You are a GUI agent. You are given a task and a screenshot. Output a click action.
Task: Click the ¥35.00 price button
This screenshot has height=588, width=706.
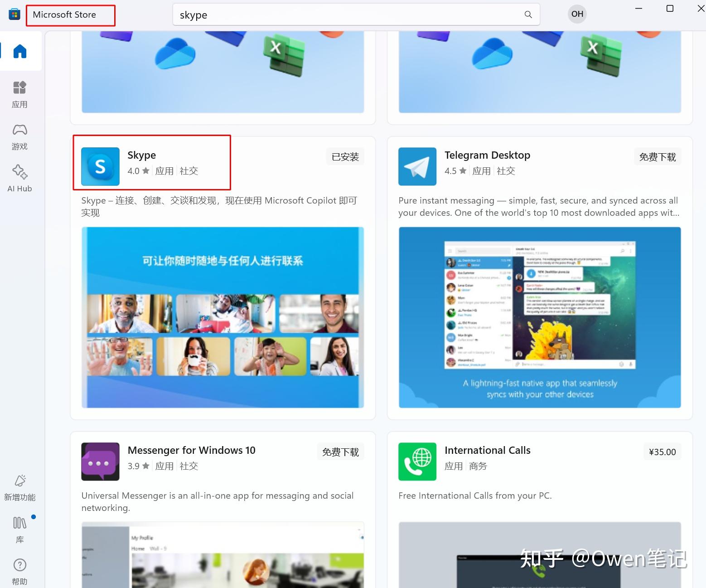point(662,452)
